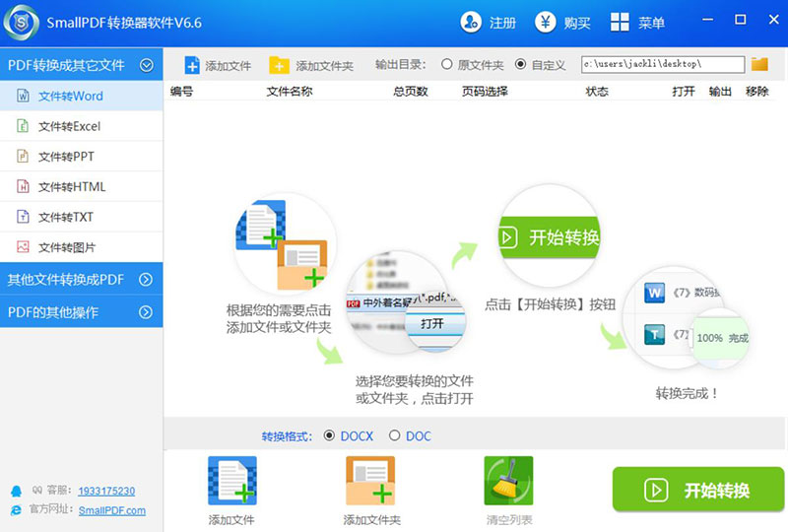
Task: Click the QQ customer service bell icon
Action: (16, 491)
